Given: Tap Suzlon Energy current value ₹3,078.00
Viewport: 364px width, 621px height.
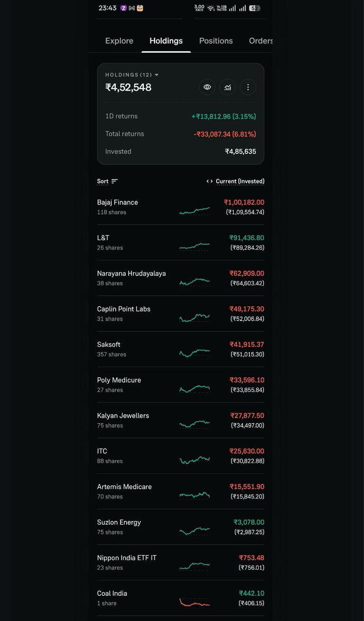Looking at the screenshot, I should pos(249,522).
